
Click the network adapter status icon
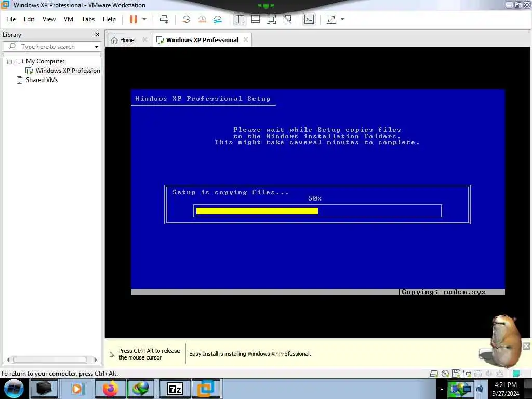[x=467, y=374]
